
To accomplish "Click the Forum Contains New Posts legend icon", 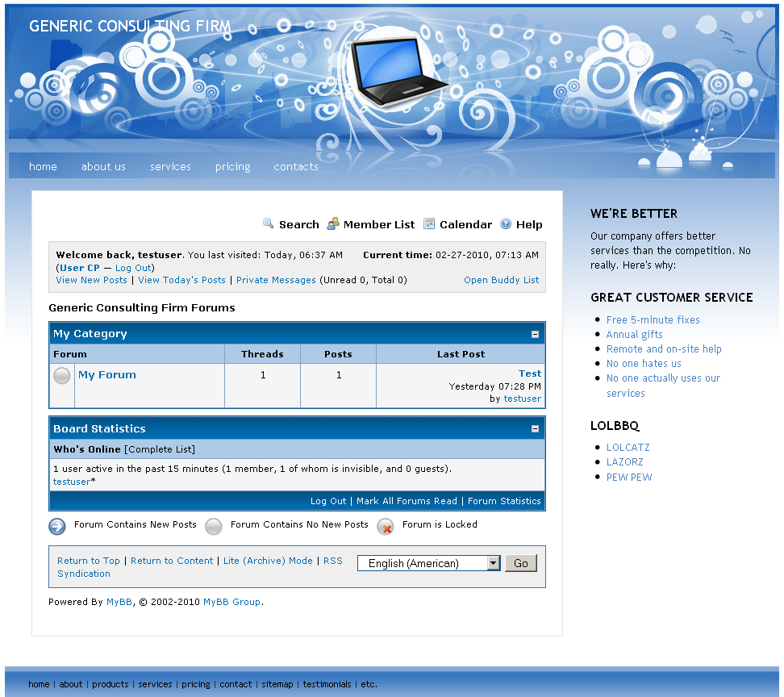I will 57,527.
